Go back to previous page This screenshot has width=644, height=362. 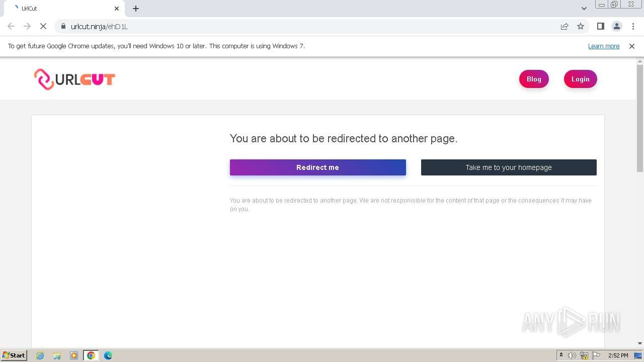(11, 26)
